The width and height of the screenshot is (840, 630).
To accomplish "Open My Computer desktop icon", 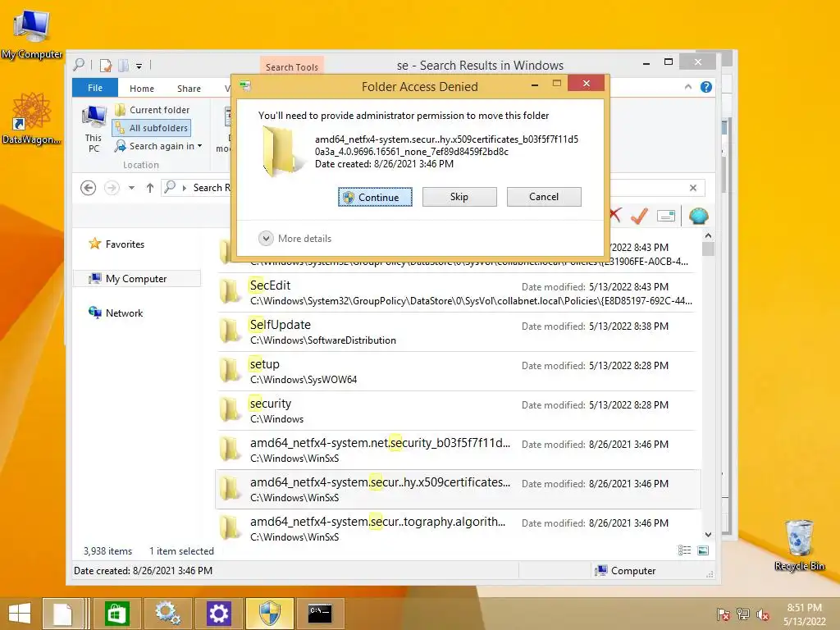I will [32, 34].
